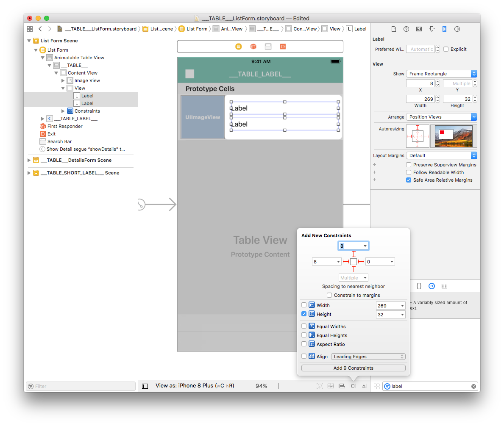Uncheck the Height constraint box
This screenshot has height=426, width=504.
pos(304,314)
